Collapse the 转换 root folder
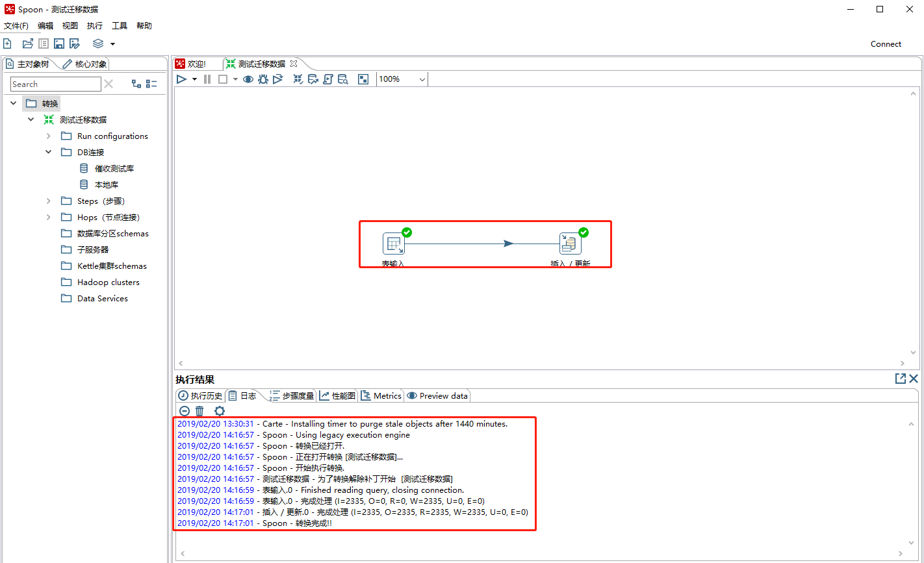This screenshot has height=563, width=924. pos(14,103)
